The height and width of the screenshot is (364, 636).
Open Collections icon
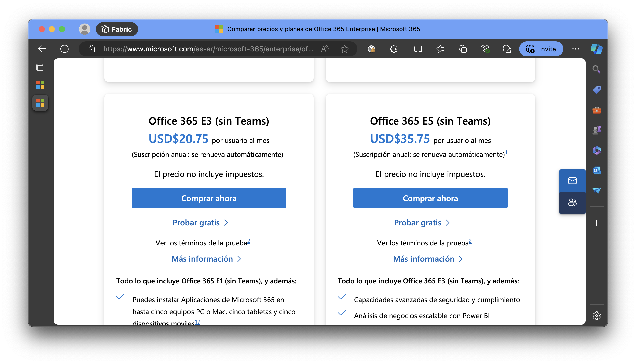point(462,49)
